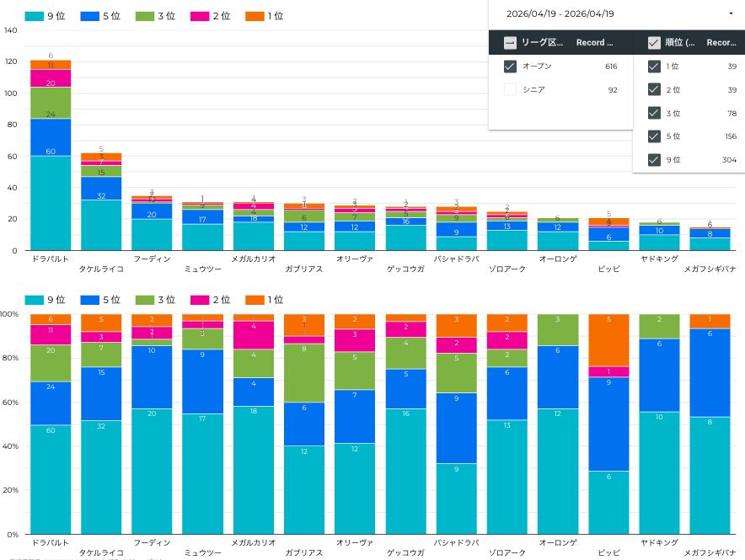Select ドラパルト teal 60 segment in top chart
Screen dimensions: 745x560
click(x=51, y=203)
